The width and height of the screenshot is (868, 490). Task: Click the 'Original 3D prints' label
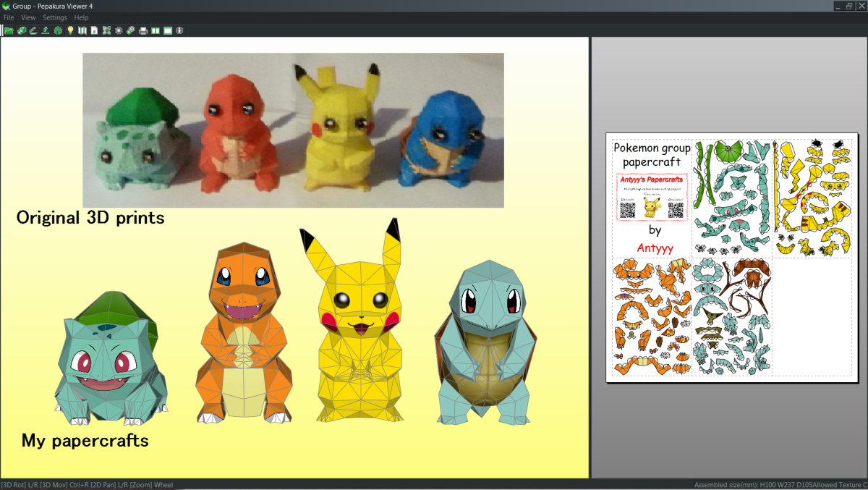[x=90, y=217]
